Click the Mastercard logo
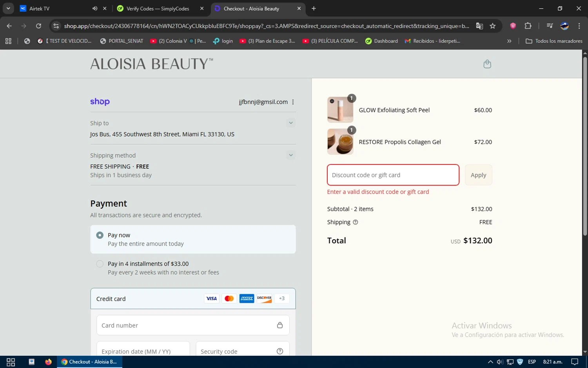 pyautogui.click(x=229, y=299)
